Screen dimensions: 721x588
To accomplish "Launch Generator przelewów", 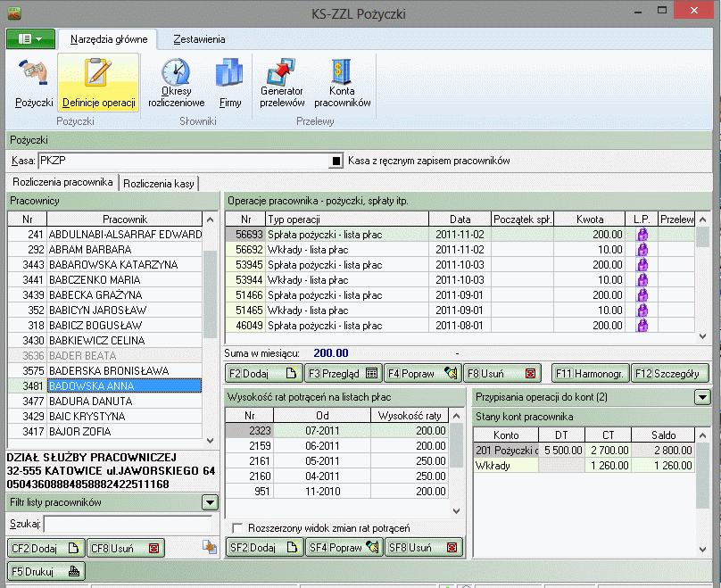I will tap(282, 83).
